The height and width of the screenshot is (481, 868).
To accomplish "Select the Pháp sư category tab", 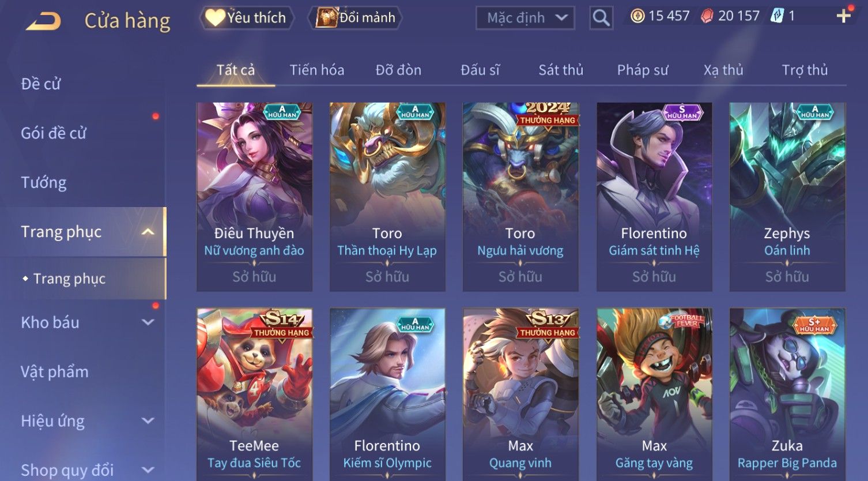I will tap(643, 70).
